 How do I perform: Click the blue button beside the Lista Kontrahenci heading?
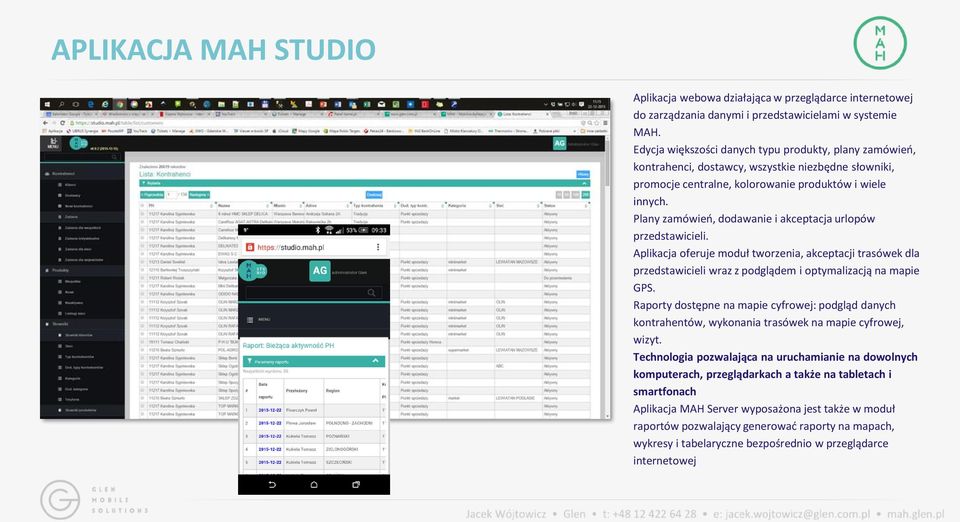tap(583, 174)
